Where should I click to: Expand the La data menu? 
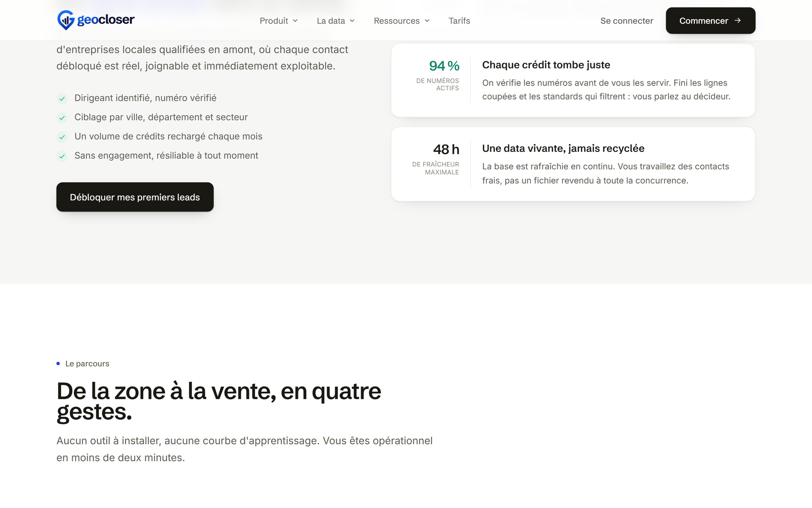point(336,21)
